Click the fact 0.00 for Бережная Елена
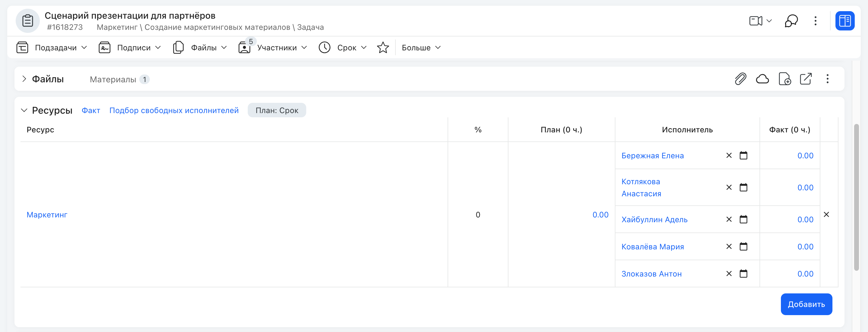 (x=805, y=156)
